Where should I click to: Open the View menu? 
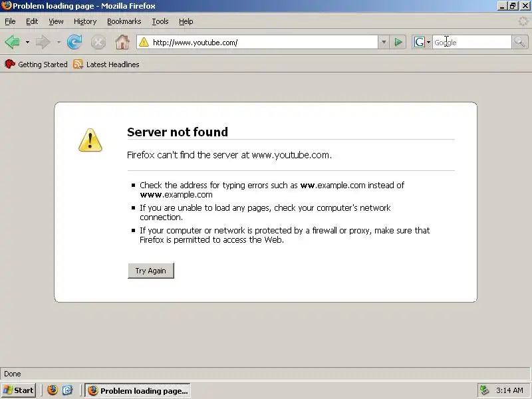coord(56,21)
